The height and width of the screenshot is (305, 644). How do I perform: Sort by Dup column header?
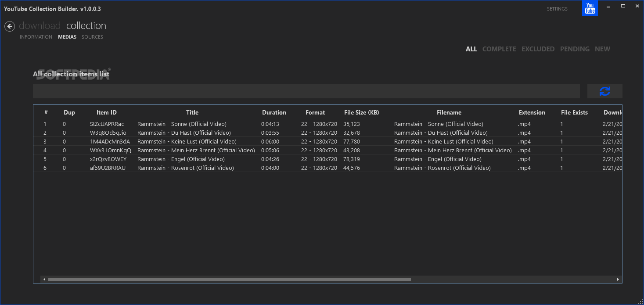69,113
